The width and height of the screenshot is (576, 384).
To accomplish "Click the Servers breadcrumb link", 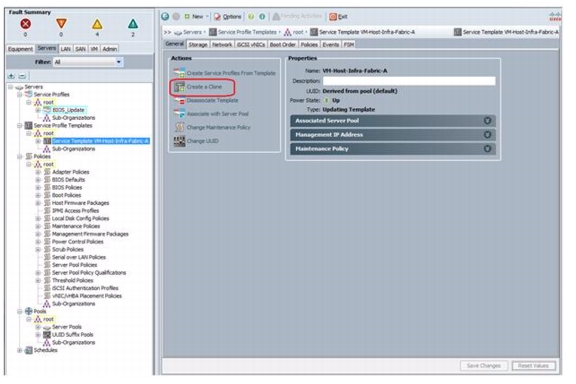I will click(192, 32).
